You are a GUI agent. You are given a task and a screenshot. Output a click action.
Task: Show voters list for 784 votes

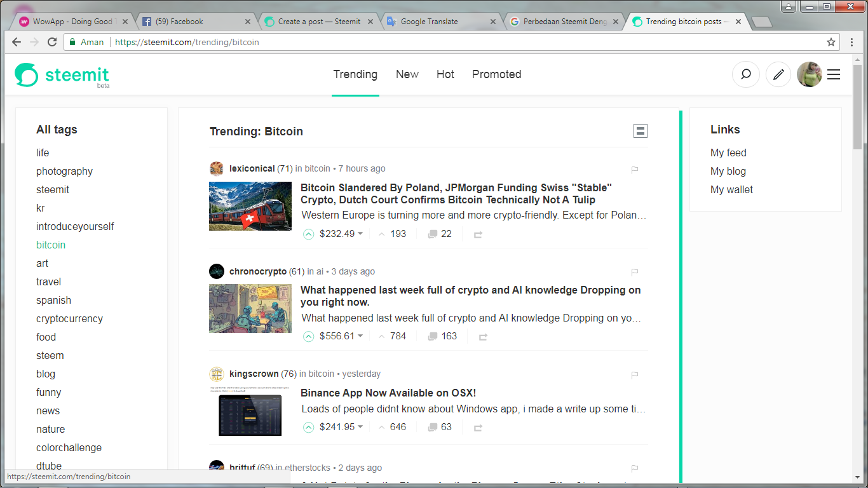[x=392, y=336]
